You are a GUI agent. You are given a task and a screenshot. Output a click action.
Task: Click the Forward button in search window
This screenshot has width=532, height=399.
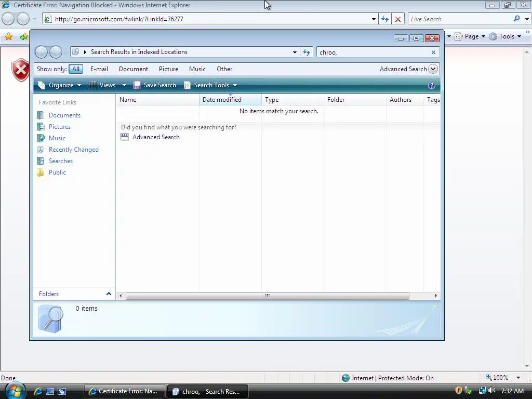coord(56,52)
